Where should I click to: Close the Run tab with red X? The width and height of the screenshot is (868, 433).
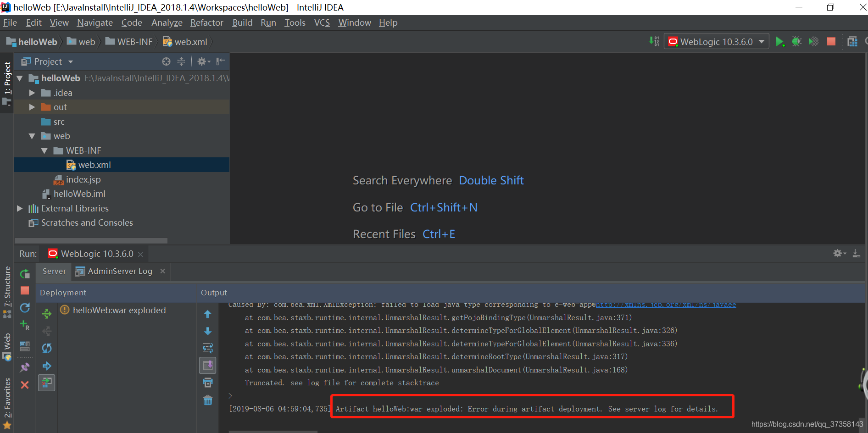[x=25, y=385]
